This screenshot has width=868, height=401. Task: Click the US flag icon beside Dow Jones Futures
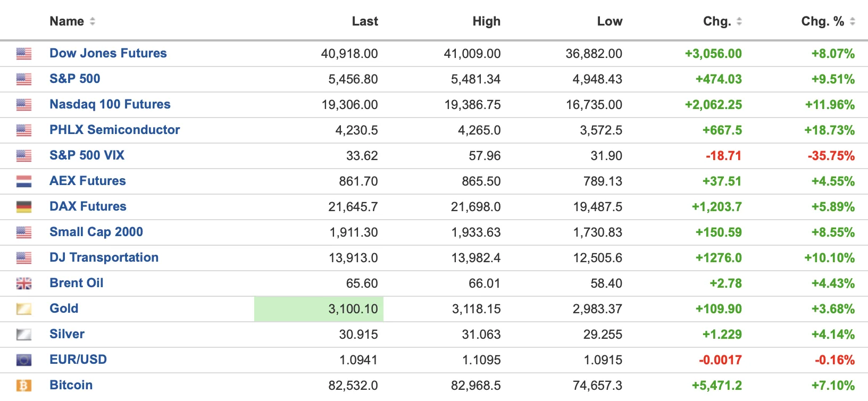[x=24, y=54]
